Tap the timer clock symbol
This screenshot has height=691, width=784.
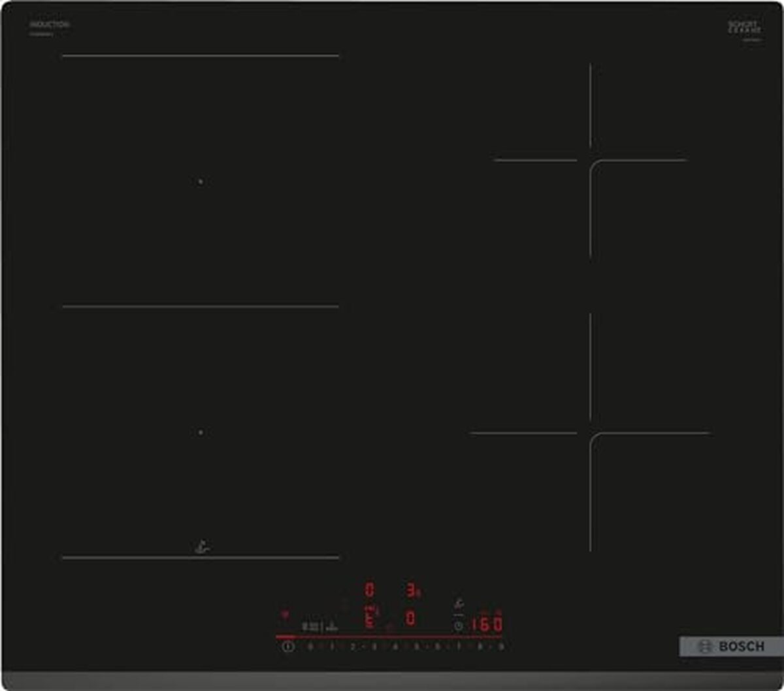click(x=459, y=626)
